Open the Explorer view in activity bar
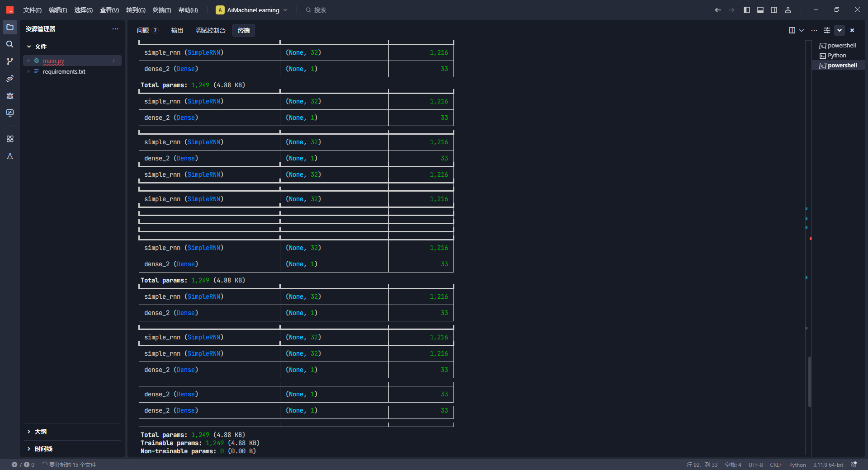The width and height of the screenshot is (868, 470). click(x=10, y=27)
